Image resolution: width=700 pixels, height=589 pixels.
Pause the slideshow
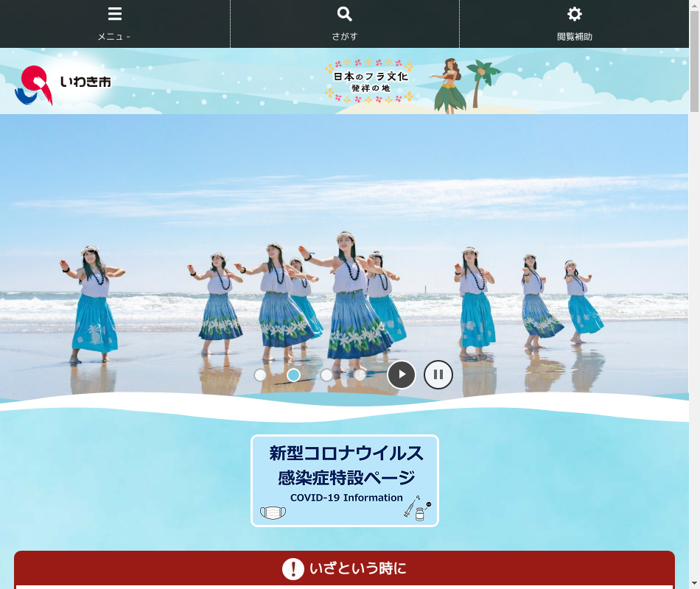tap(438, 374)
